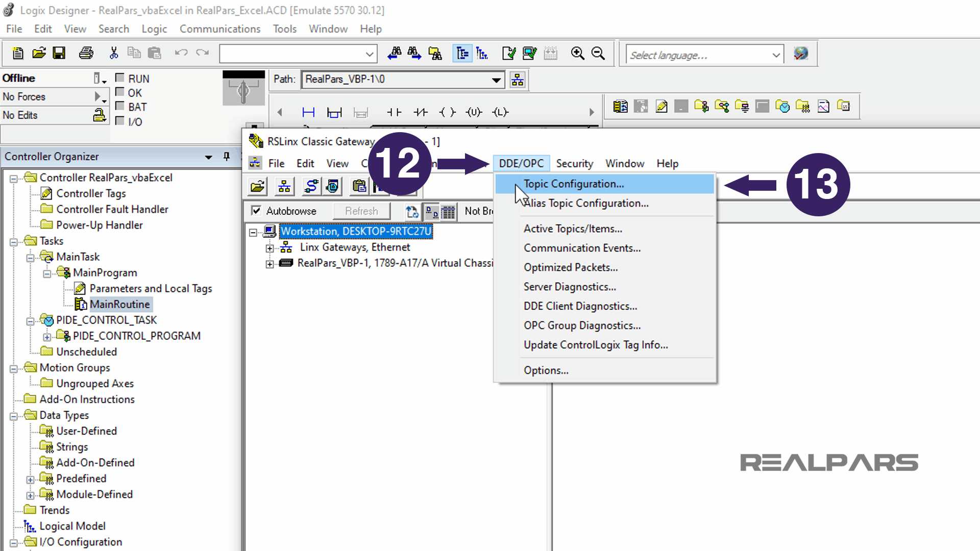The width and height of the screenshot is (980, 551).
Task: Select Controller Tags in the organizer tree
Action: tap(91, 193)
